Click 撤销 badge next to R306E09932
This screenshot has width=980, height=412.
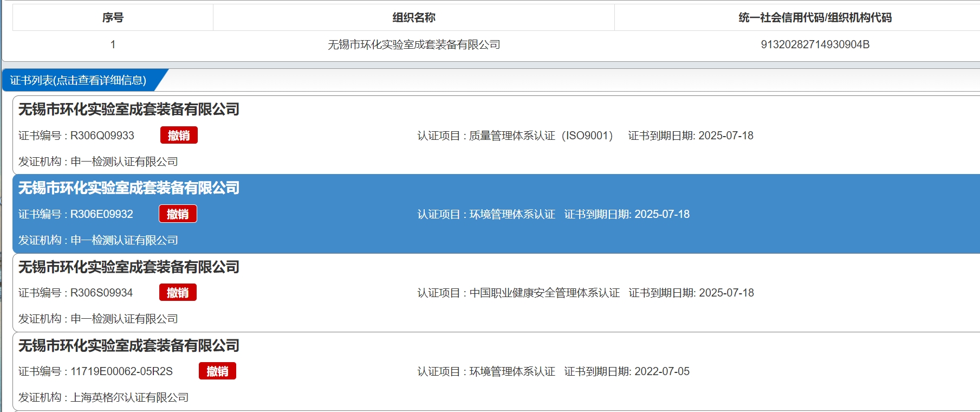pyautogui.click(x=178, y=214)
